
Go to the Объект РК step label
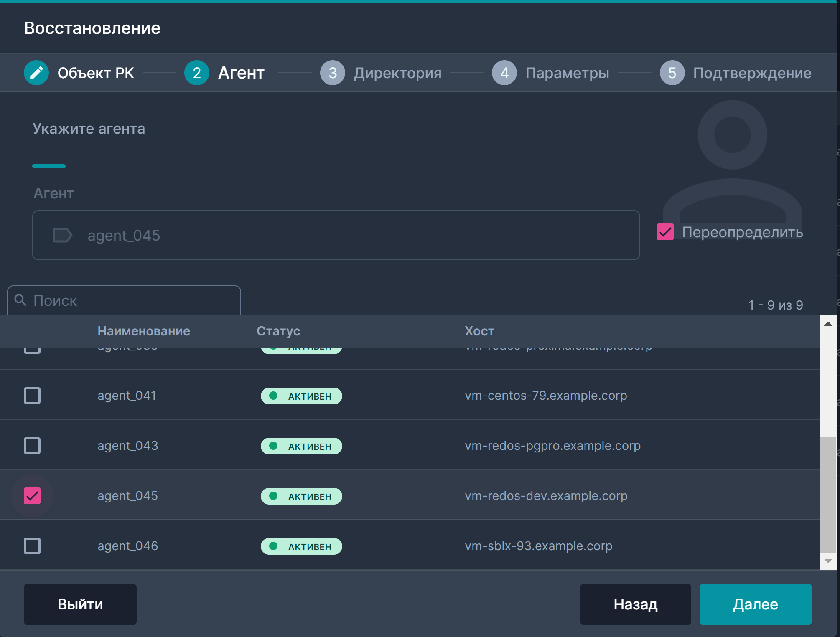coord(96,73)
